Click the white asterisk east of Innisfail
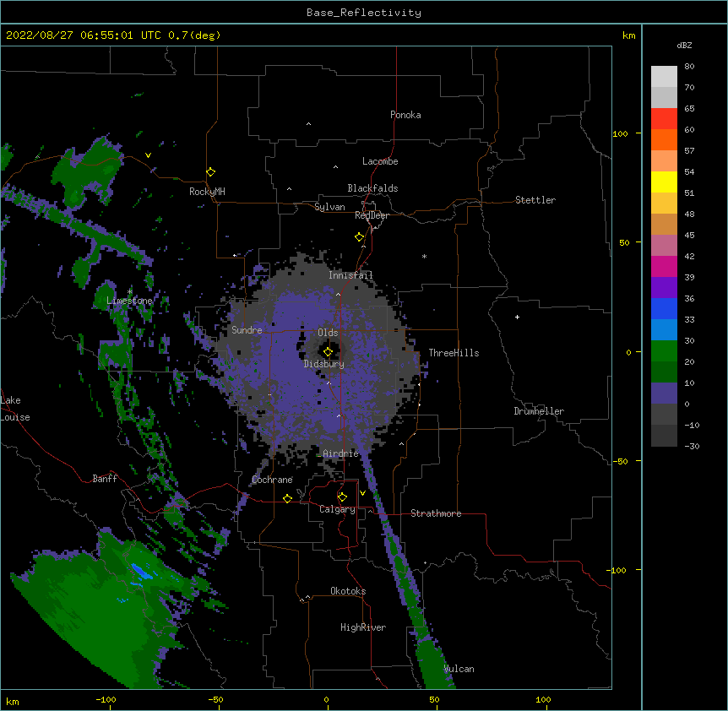 (x=424, y=256)
